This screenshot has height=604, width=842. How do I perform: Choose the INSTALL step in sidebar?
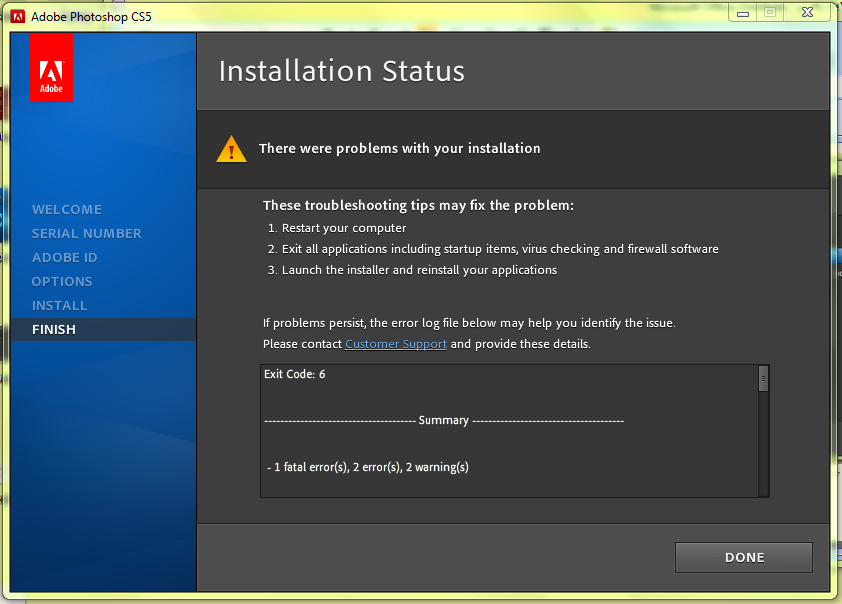[60, 305]
